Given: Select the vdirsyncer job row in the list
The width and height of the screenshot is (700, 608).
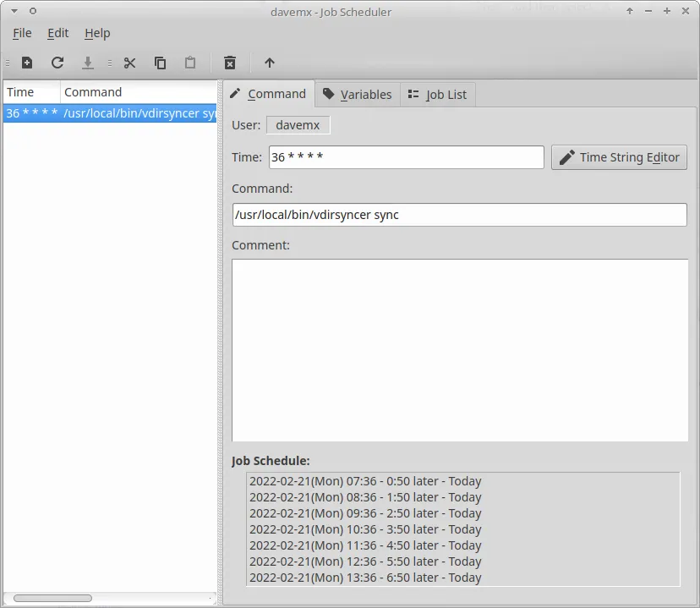Looking at the screenshot, I should click(110, 113).
